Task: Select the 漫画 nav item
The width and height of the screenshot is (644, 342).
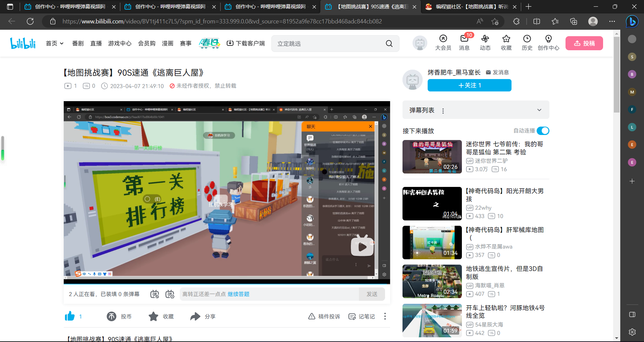Action: click(x=167, y=44)
